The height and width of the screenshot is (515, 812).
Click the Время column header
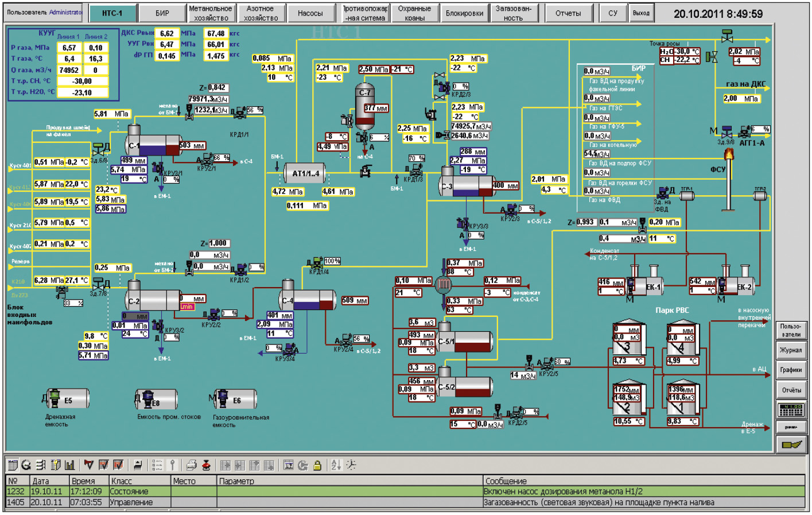tap(88, 481)
